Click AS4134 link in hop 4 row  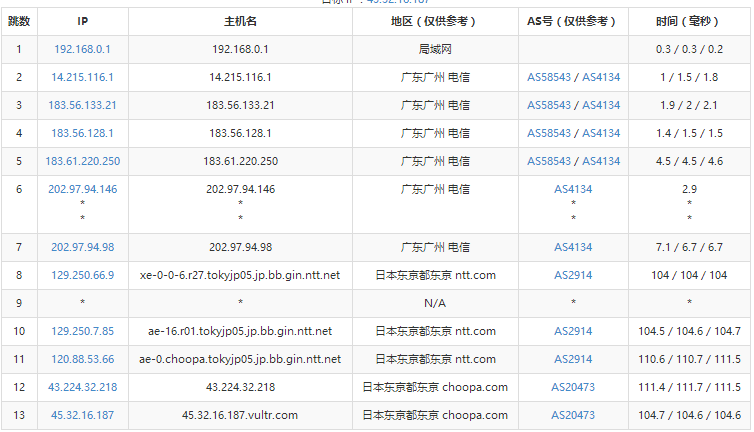tap(601, 133)
